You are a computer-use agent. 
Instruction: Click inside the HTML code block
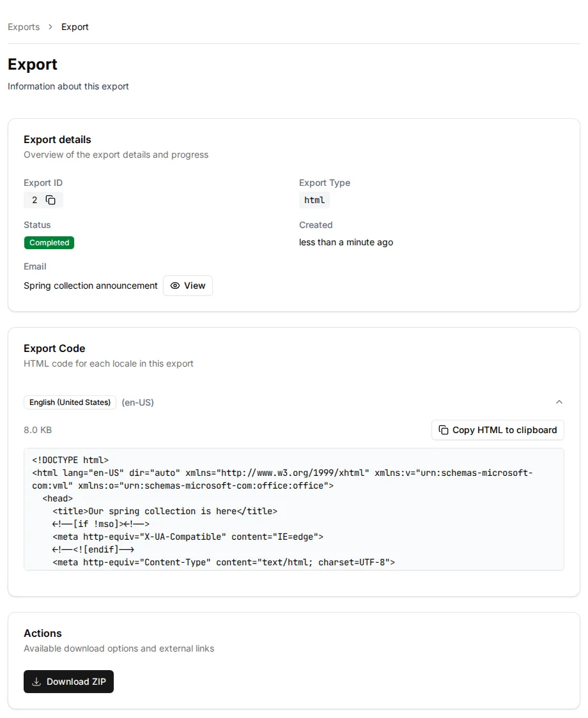(x=294, y=509)
